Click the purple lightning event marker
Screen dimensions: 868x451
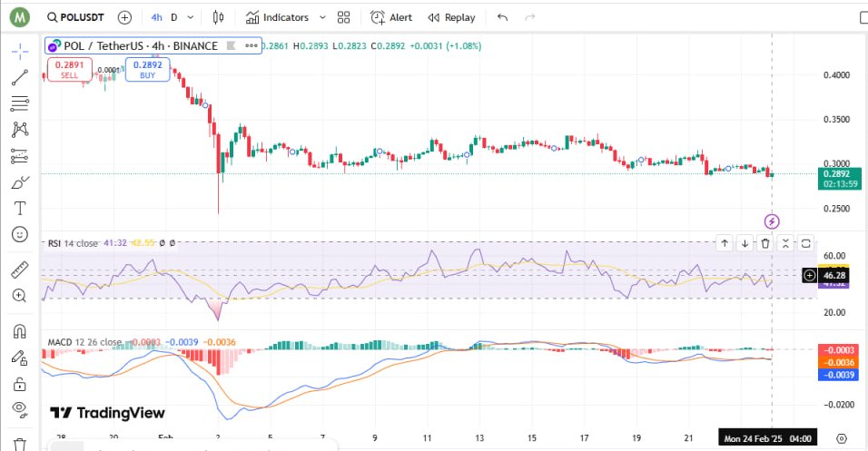click(x=772, y=222)
